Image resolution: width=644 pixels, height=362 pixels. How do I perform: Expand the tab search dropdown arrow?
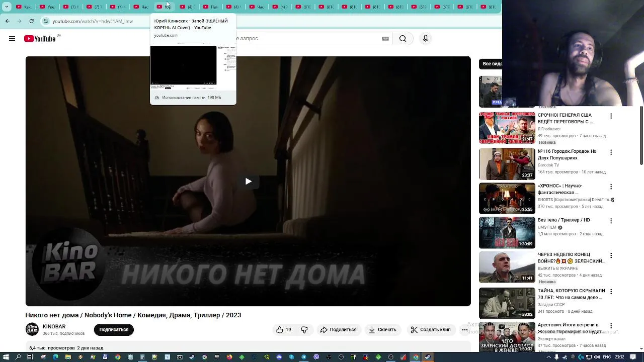[x=7, y=7]
